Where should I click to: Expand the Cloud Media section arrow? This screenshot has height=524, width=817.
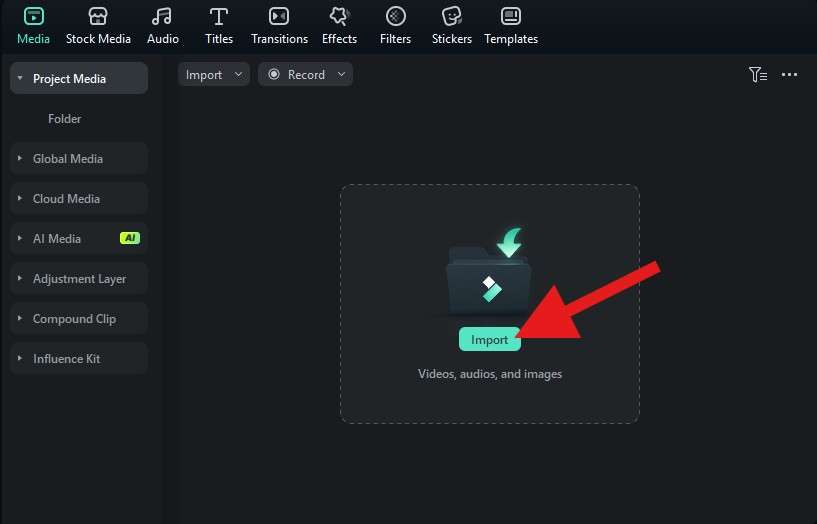coord(20,198)
